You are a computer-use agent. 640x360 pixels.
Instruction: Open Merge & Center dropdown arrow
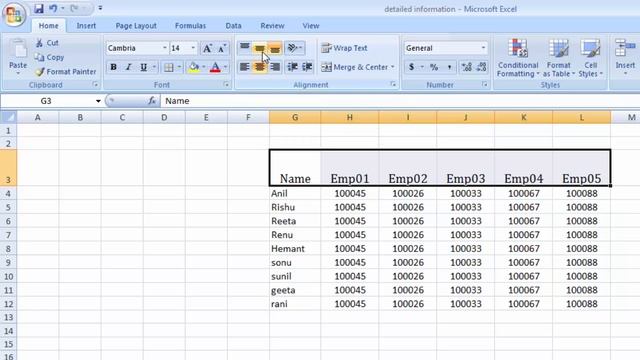[393, 67]
